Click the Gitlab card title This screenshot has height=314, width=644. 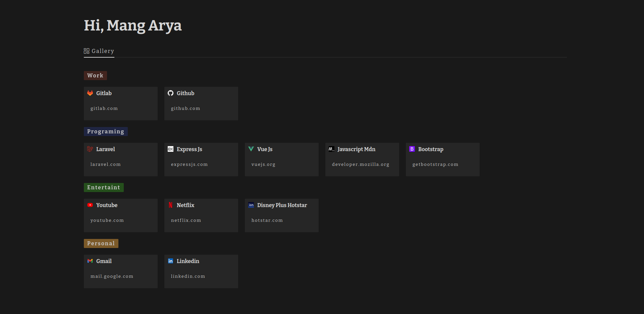coord(104,93)
